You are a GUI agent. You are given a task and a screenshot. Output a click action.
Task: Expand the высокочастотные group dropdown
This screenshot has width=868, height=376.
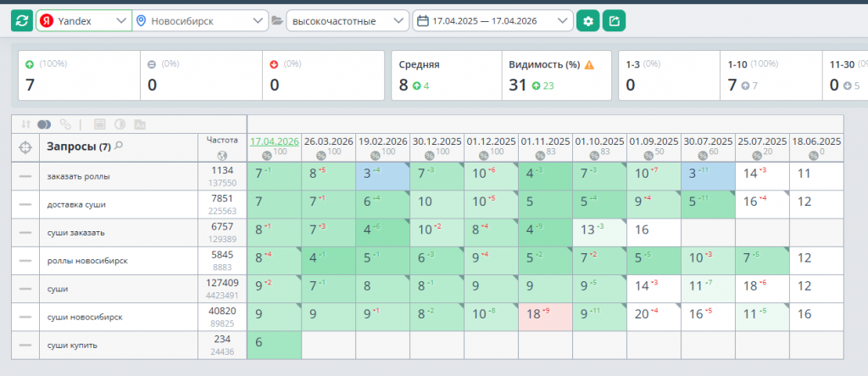348,21
